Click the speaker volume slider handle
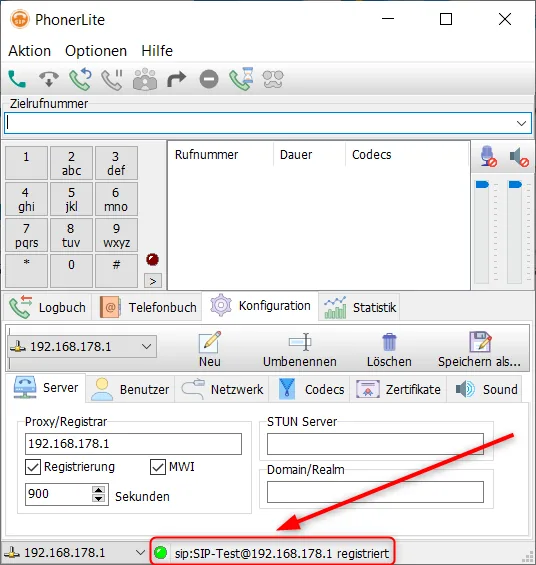 click(x=515, y=184)
